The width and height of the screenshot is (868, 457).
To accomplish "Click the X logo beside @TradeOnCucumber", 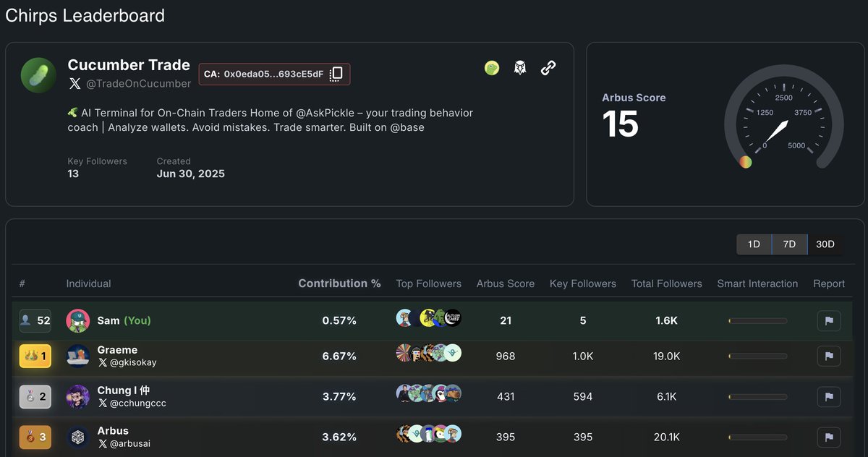I will point(75,84).
